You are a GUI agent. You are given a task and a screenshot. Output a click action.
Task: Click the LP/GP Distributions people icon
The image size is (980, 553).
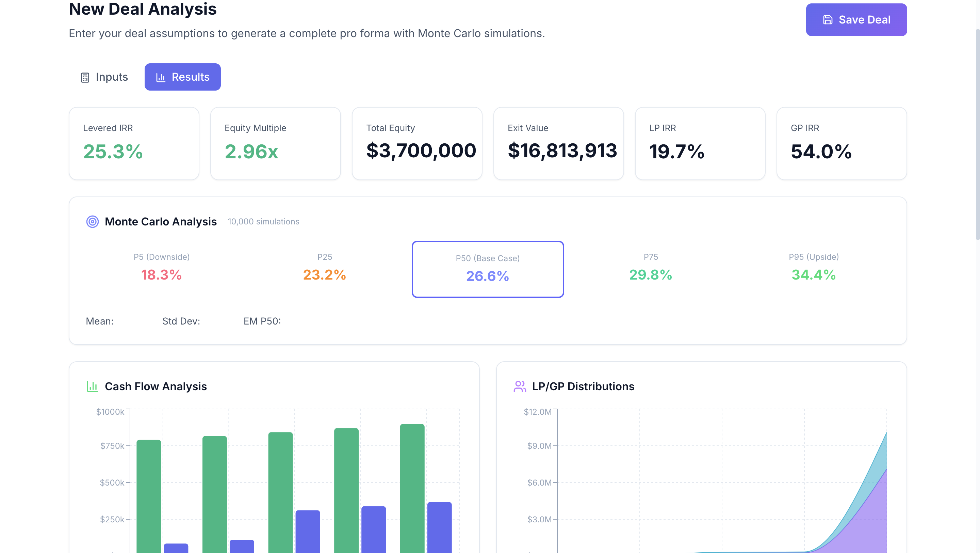click(519, 386)
